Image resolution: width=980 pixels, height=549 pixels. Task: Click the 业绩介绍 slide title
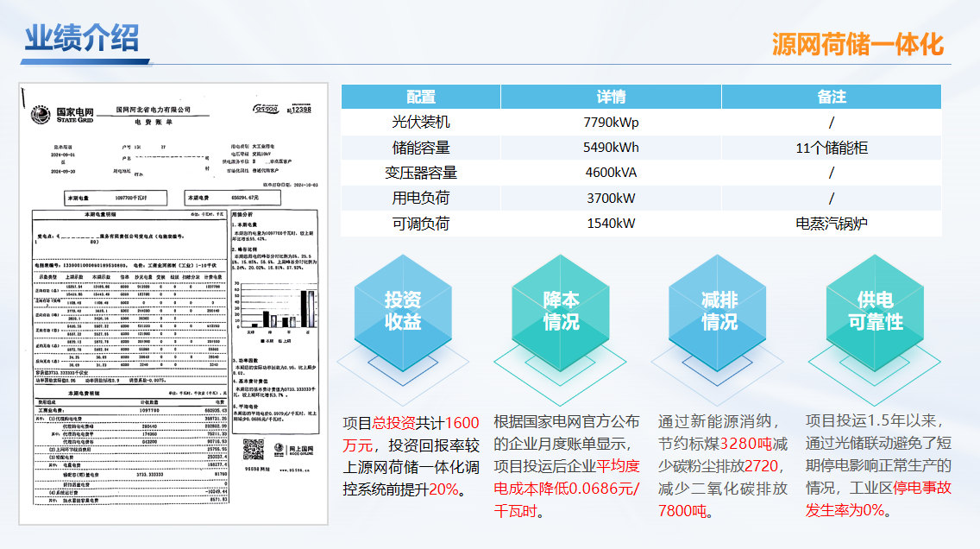[80, 38]
